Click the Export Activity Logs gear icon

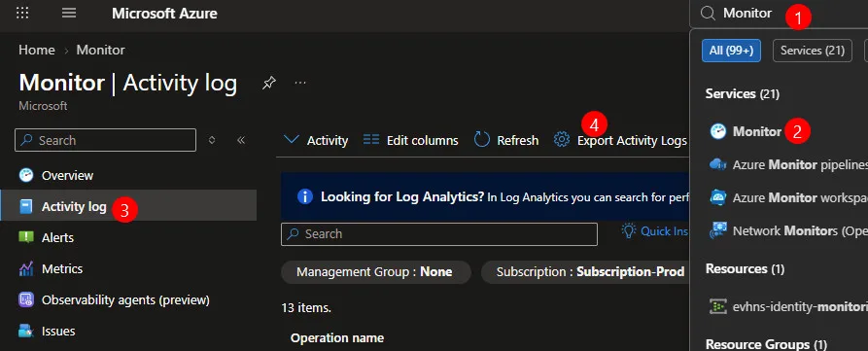coord(562,139)
